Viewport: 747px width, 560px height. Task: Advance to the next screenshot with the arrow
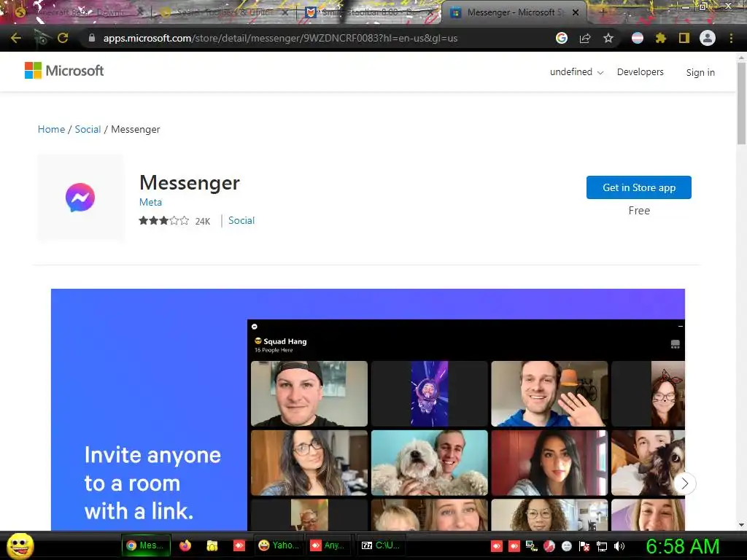tap(684, 483)
